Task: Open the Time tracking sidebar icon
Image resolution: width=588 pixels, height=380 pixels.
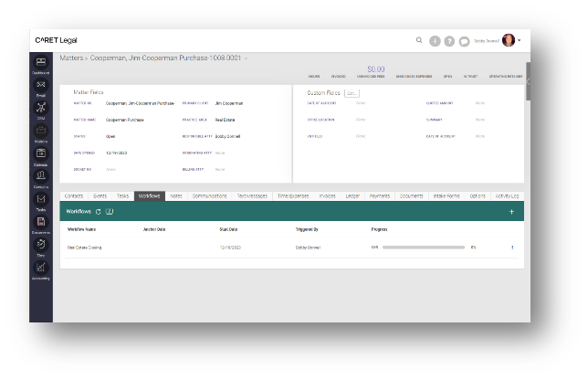Action: 41,245
